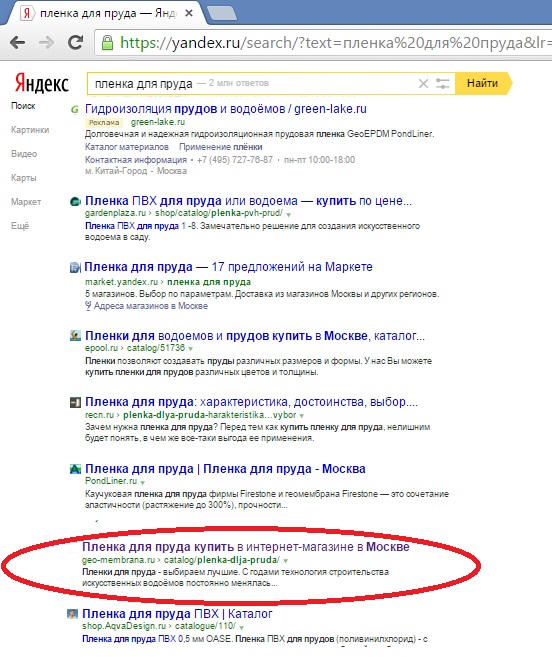Open Видео in the left sidebar
The image size is (552, 657).
click(x=24, y=154)
